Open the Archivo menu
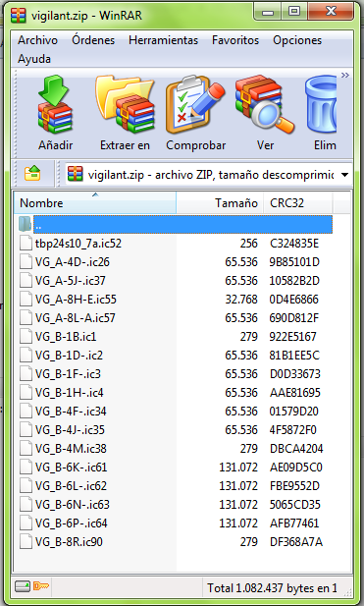 37,40
